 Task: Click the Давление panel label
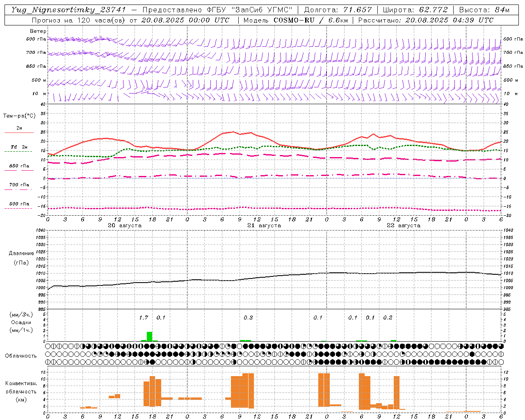point(21,253)
